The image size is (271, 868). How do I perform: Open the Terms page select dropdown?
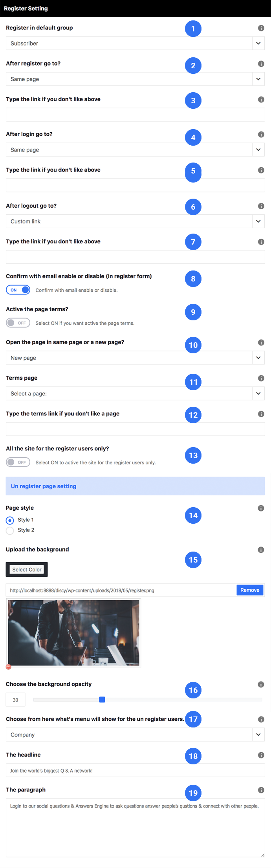[x=135, y=394]
